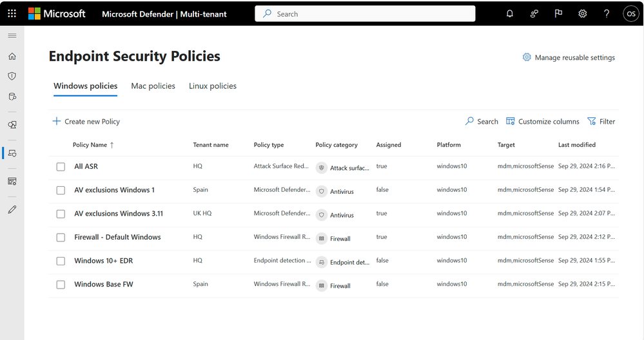This screenshot has height=340, width=644.
Task: Click the top Search input field
Action: (365, 14)
